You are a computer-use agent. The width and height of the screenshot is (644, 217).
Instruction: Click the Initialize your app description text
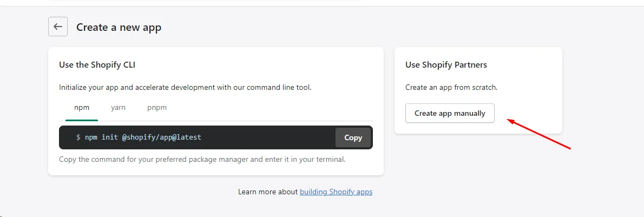[x=185, y=88]
